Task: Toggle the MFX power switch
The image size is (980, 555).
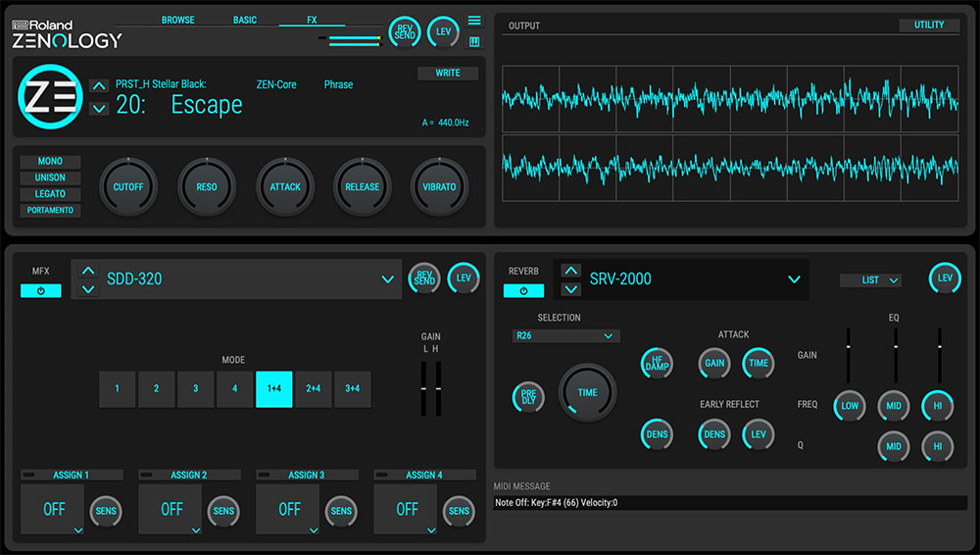Action: coord(40,291)
